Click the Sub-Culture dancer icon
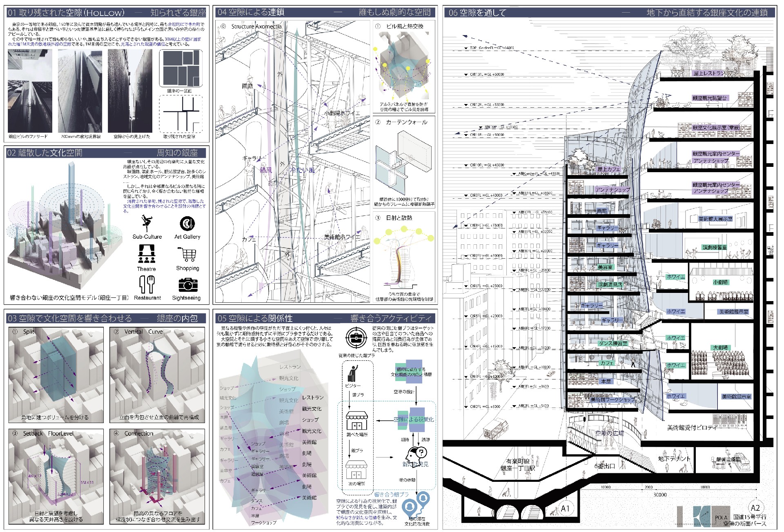This screenshot has width=784, height=532. tap(147, 223)
